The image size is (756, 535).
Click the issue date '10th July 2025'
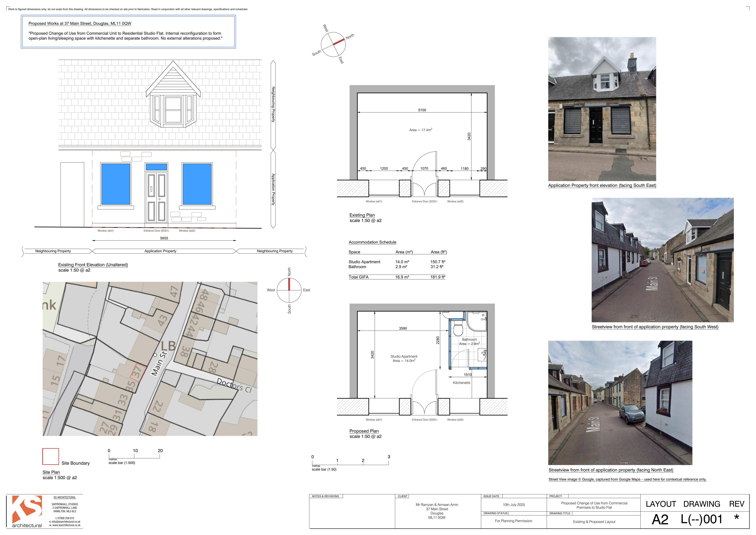click(514, 505)
